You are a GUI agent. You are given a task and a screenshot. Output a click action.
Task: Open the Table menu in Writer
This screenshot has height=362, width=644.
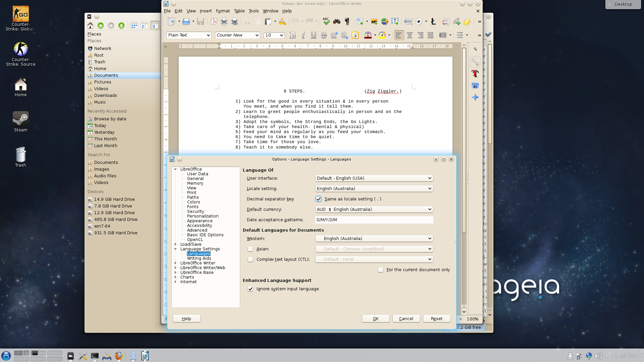(239, 11)
